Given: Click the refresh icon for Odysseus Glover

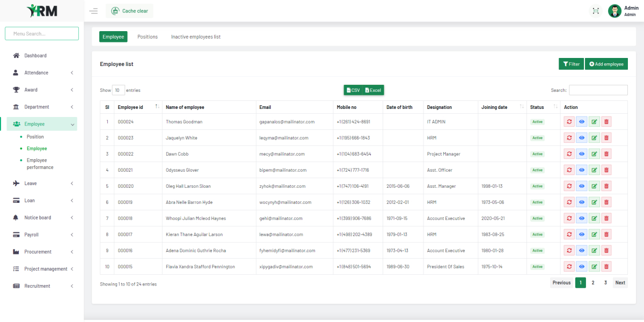Looking at the screenshot, I should click(568, 170).
